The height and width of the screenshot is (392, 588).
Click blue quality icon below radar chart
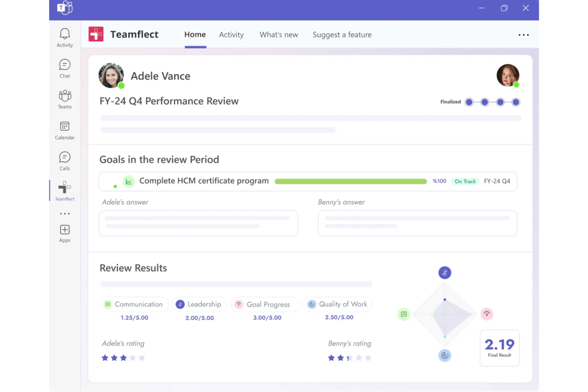445,355
